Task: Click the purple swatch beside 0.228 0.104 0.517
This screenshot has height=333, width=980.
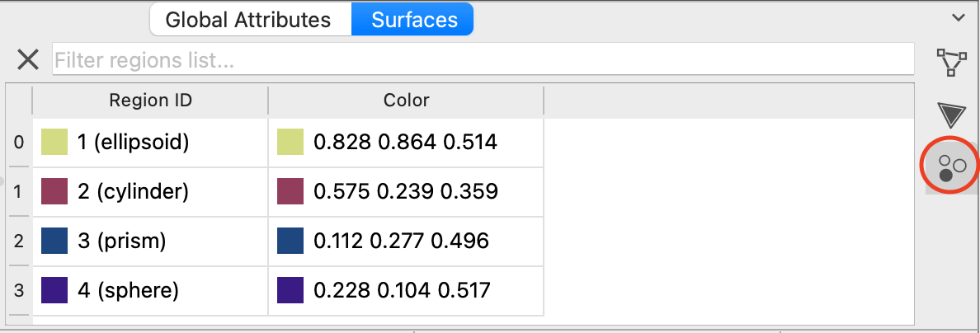Action: click(290, 290)
